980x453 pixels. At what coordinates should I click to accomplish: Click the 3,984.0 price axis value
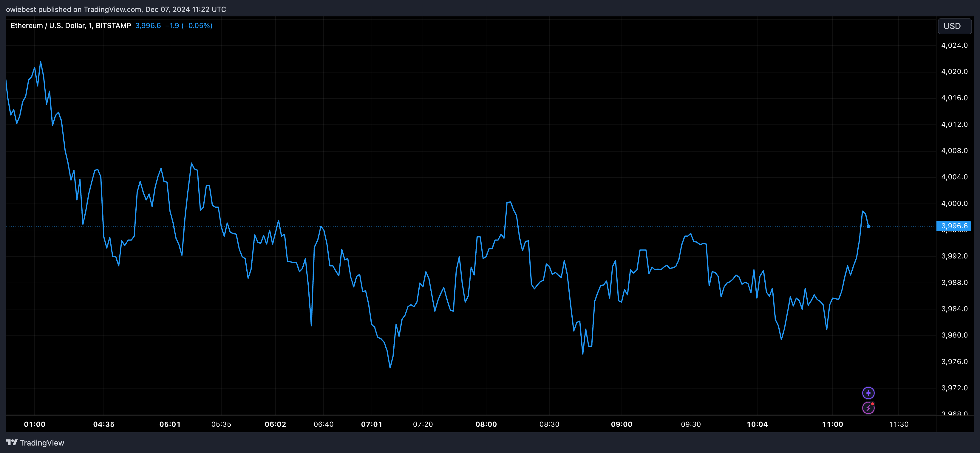(955, 309)
